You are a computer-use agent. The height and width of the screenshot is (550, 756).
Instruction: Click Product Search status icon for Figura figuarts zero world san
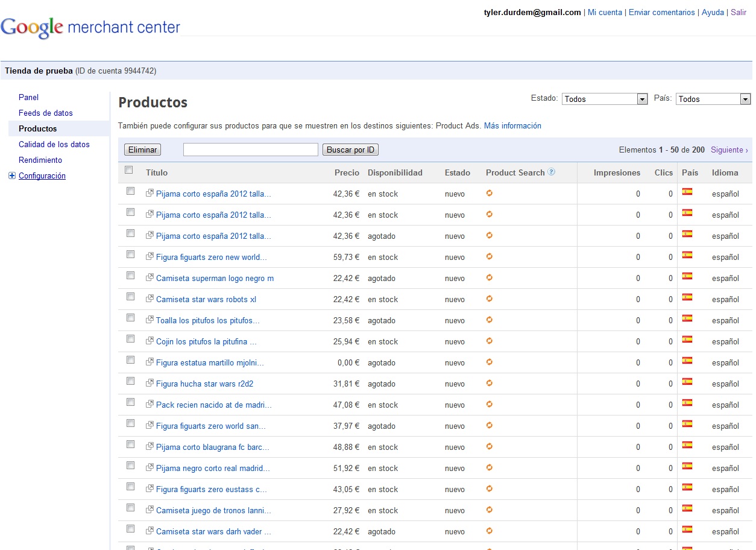[x=490, y=425]
